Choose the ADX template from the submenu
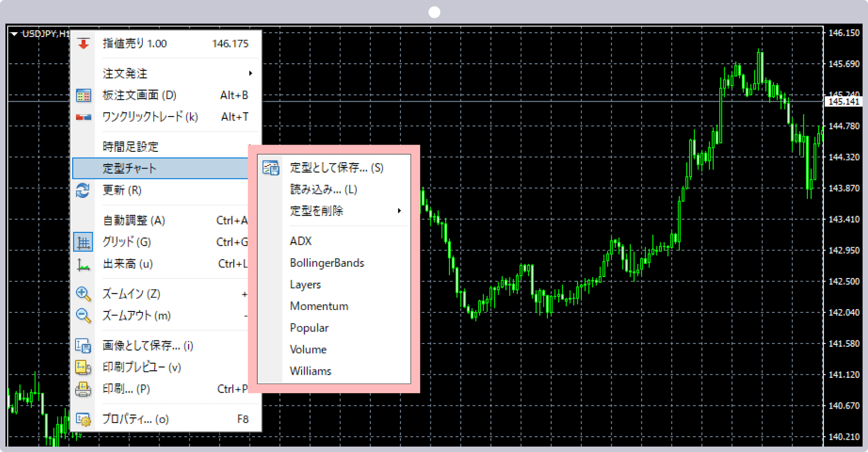 coord(301,241)
